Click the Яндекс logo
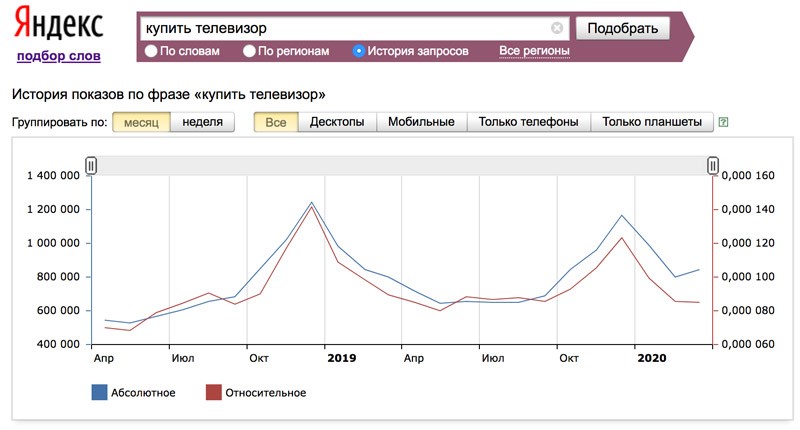800x430 pixels. tap(58, 24)
